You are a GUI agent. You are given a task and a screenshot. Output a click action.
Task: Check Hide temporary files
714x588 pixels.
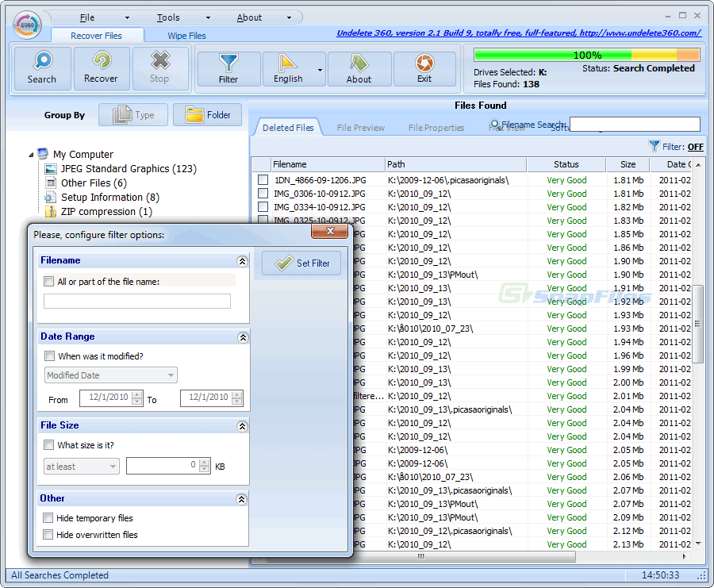[x=48, y=518]
